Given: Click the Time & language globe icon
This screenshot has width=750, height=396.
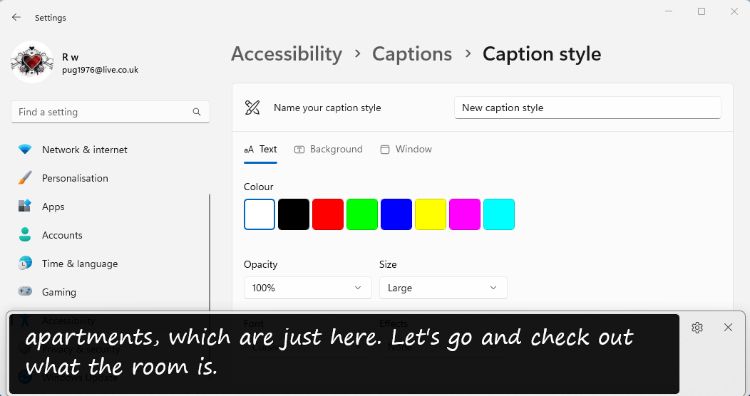Looking at the screenshot, I should (x=25, y=263).
